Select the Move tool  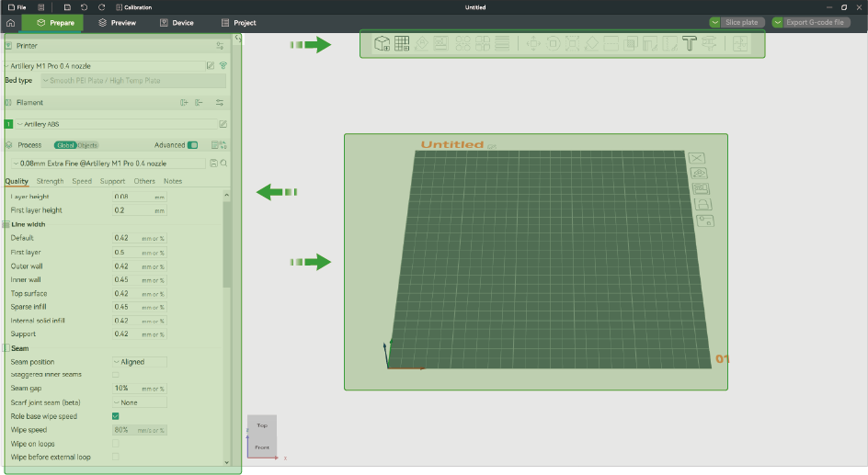point(533,44)
